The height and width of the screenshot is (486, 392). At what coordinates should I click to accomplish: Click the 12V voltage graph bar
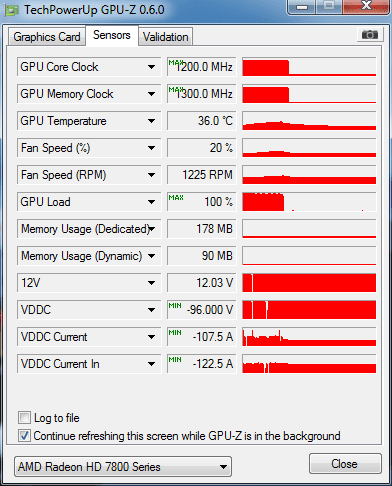coord(309,283)
